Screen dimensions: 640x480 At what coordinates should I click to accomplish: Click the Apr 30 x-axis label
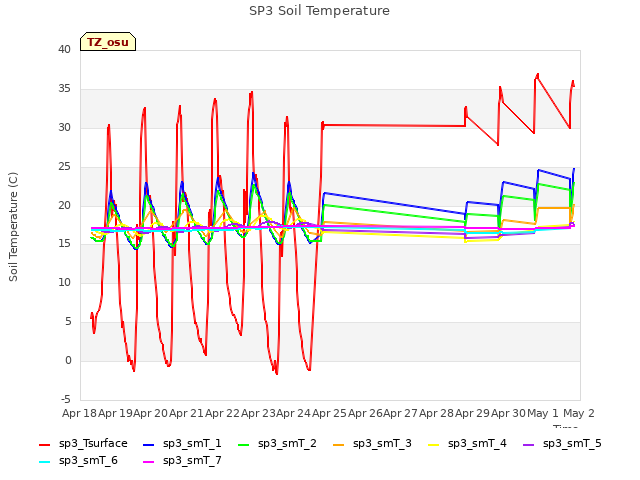pyautogui.click(x=508, y=413)
